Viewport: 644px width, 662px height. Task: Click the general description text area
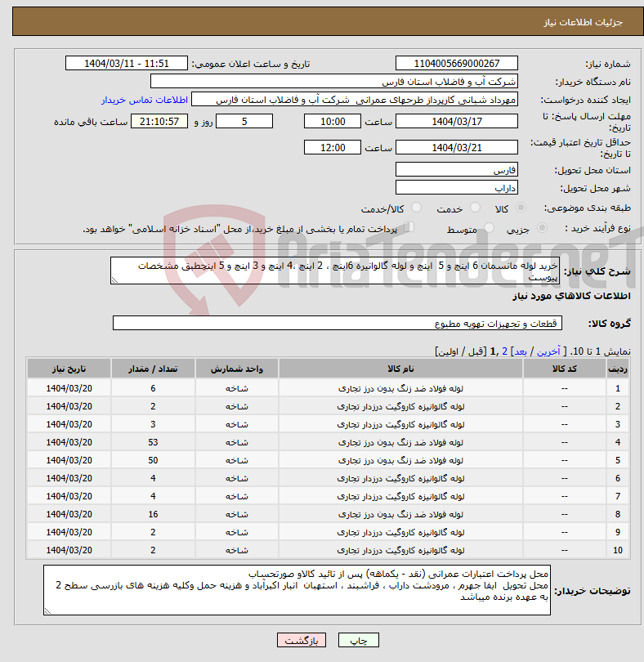[x=335, y=271]
